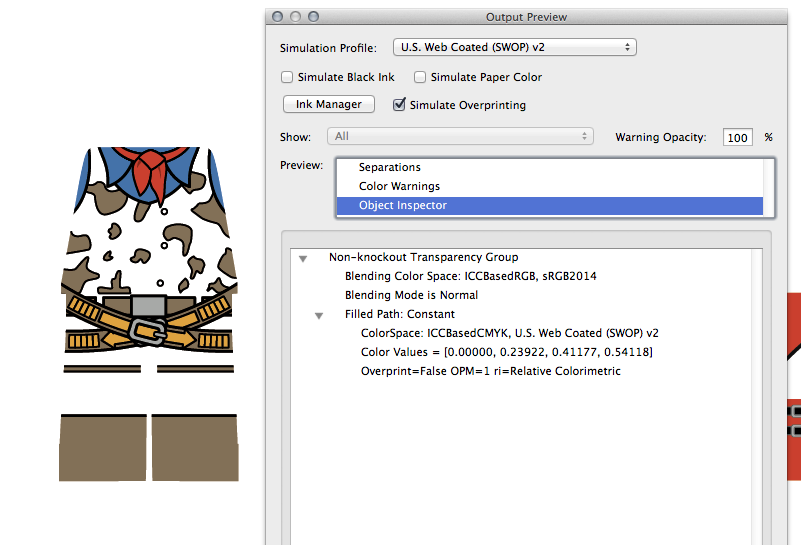Collapse the Non-knockout Transparency Group triangle
The height and width of the screenshot is (545, 801).
click(x=302, y=258)
